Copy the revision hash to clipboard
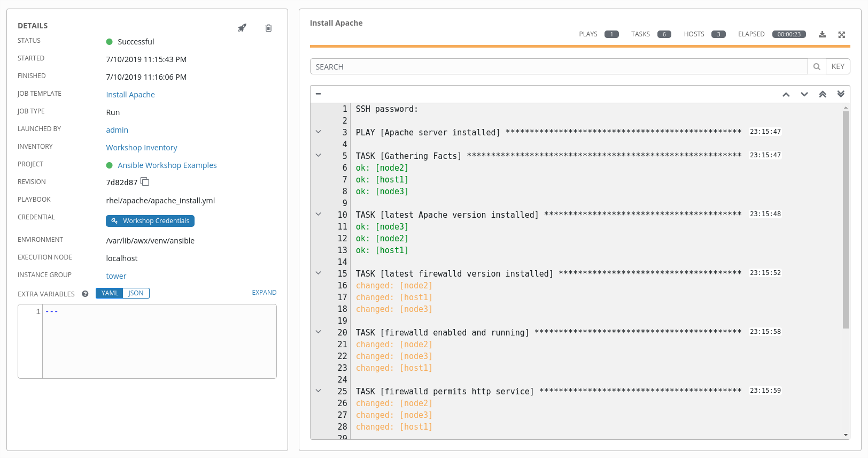The image size is (868, 458). 145,182
